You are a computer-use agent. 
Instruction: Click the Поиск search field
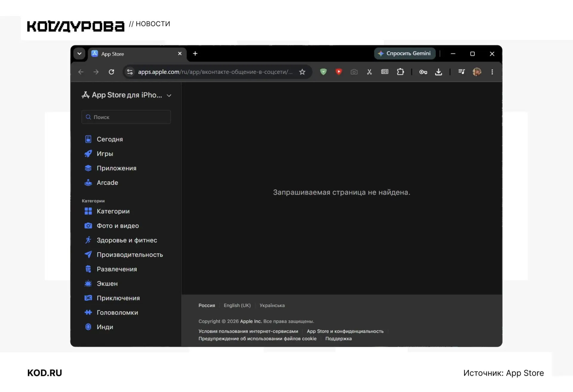point(126,117)
